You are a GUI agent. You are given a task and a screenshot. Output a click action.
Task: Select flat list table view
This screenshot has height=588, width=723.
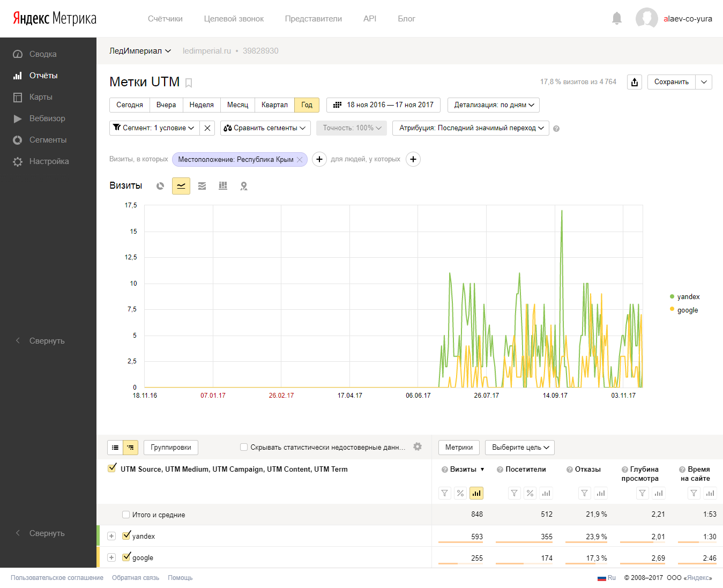coord(115,448)
